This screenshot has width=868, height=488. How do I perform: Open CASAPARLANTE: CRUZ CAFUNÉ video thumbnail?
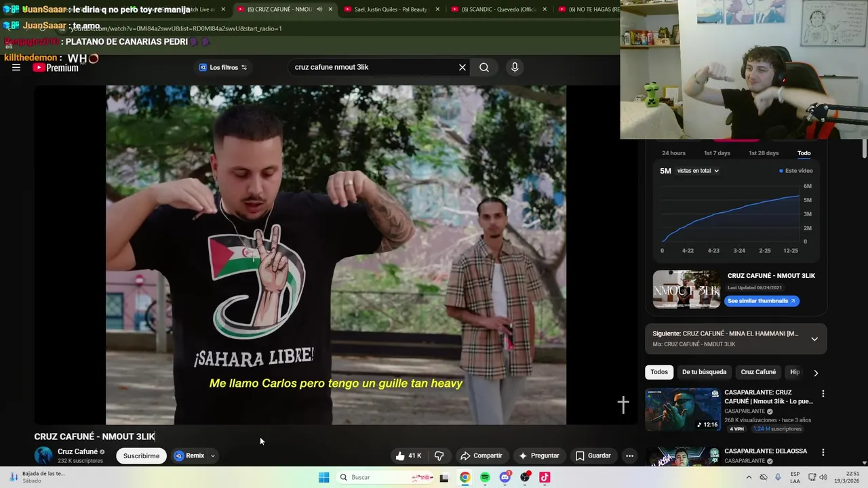click(x=682, y=409)
